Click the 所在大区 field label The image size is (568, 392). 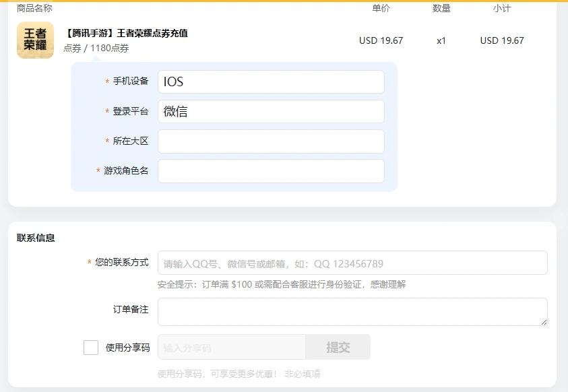pyautogui.click(x=131, y=141)
